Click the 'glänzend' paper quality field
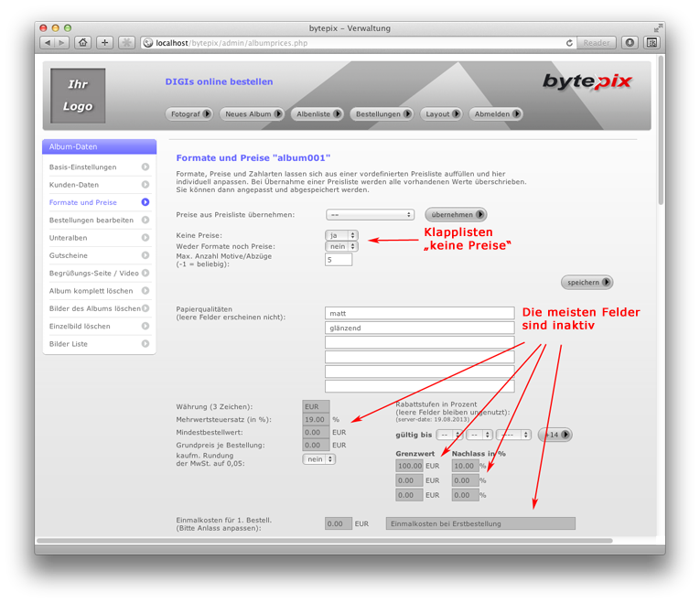700x603 pixels. (419, 328)
